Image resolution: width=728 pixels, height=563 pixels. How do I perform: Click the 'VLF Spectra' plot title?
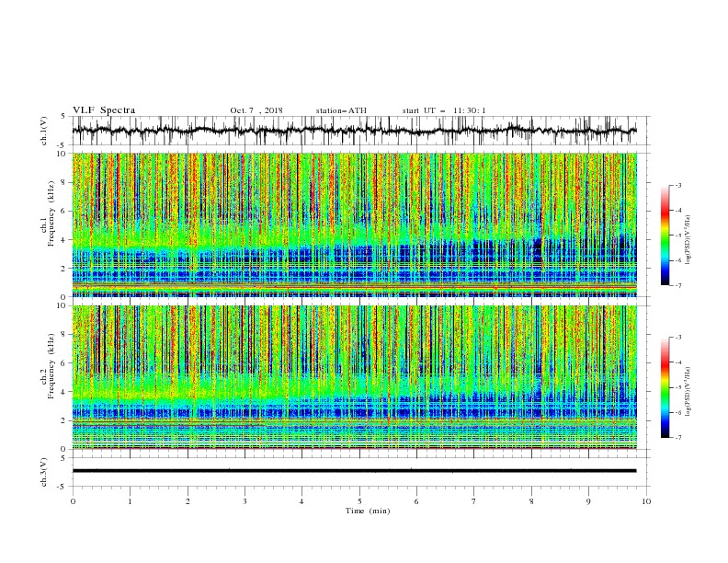click(x=104, y=110)
